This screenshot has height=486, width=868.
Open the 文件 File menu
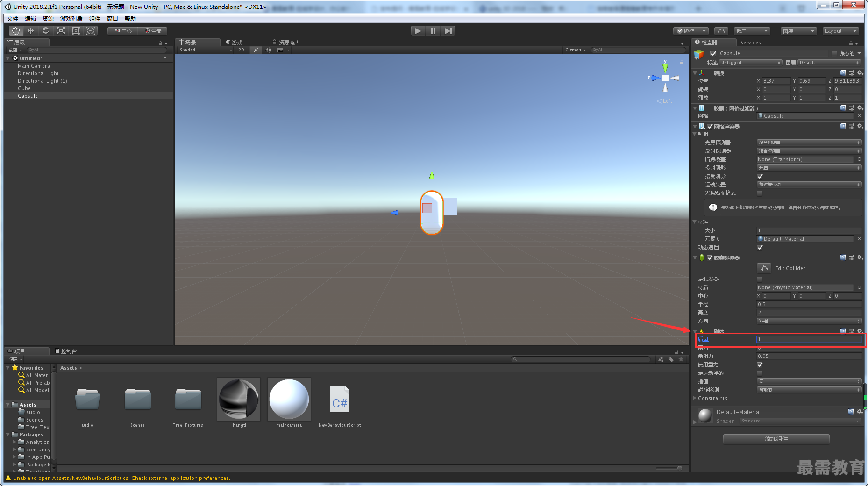point(13,19)
